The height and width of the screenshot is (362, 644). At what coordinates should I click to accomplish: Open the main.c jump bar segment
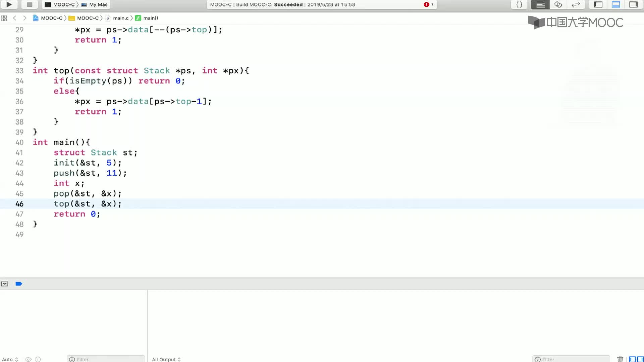point(117,18)
